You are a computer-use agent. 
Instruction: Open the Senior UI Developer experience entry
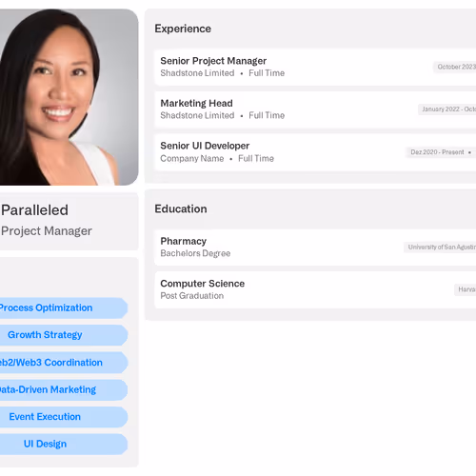coord(315,152)
